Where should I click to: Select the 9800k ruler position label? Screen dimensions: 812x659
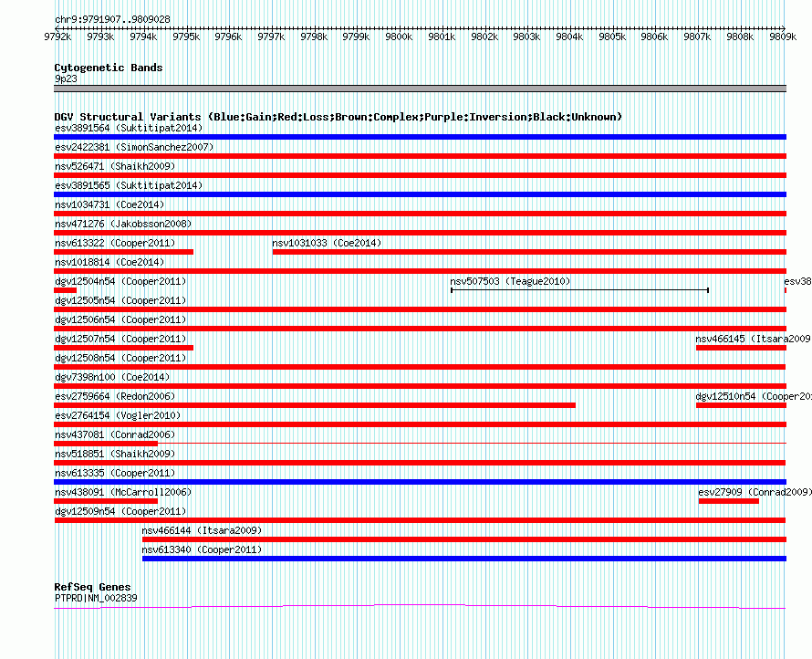tap(399, 37)
